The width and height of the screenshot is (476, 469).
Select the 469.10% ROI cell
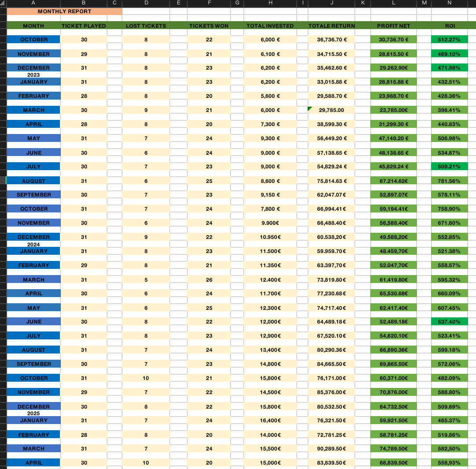[449, 54]
